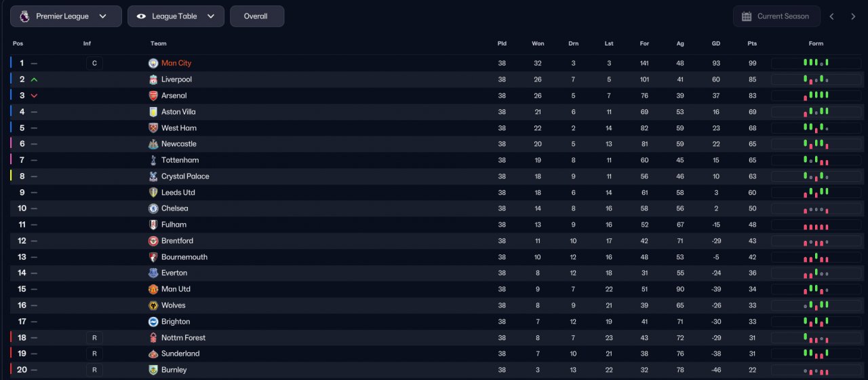Click the champions C info badge
The width and height of the screenshot is (868, 380).
click(x=94, y=63)
